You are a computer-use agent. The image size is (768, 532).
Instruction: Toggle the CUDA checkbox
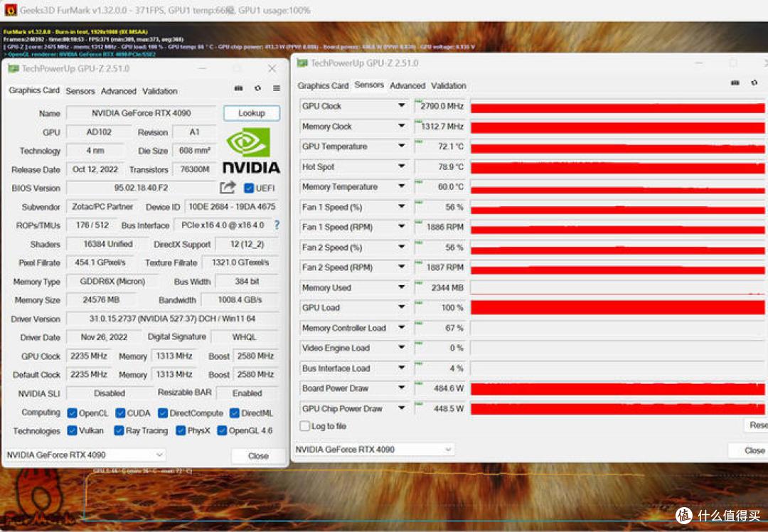point(120,413)
